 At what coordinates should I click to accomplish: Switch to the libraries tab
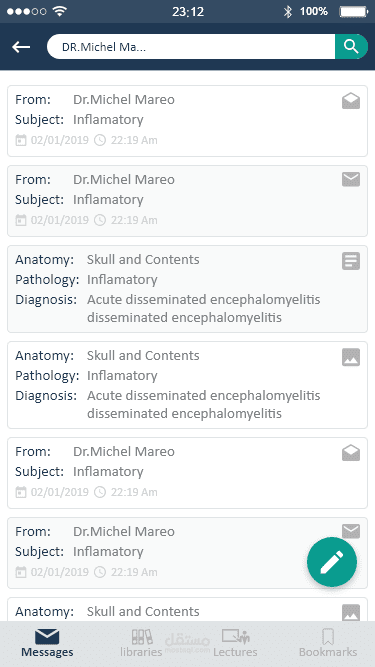(141, 643)
